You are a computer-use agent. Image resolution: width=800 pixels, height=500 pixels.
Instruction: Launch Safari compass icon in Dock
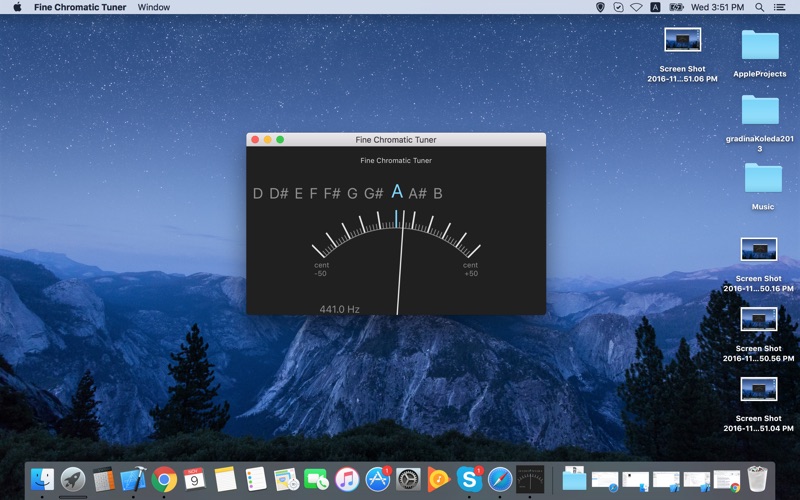(500, 480)
